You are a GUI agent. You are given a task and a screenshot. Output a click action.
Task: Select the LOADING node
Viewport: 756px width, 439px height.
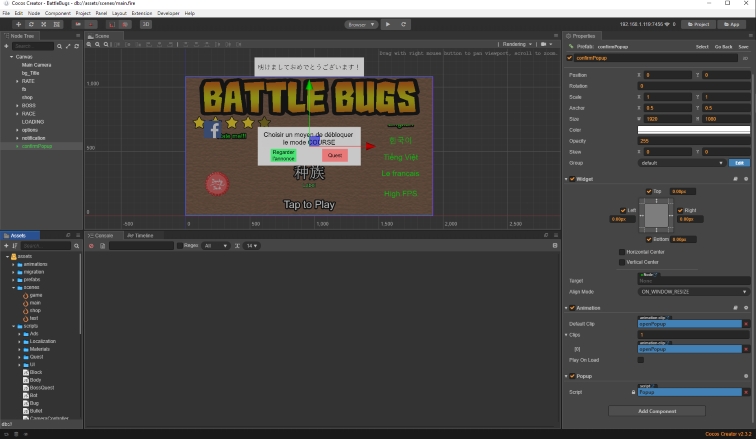33,122
